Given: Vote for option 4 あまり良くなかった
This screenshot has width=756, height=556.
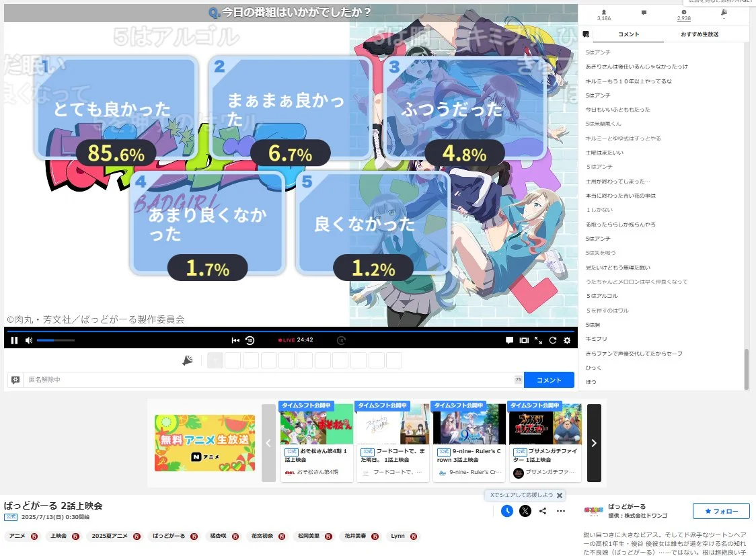Looking at the screenshot, I should tap(208, 223).
